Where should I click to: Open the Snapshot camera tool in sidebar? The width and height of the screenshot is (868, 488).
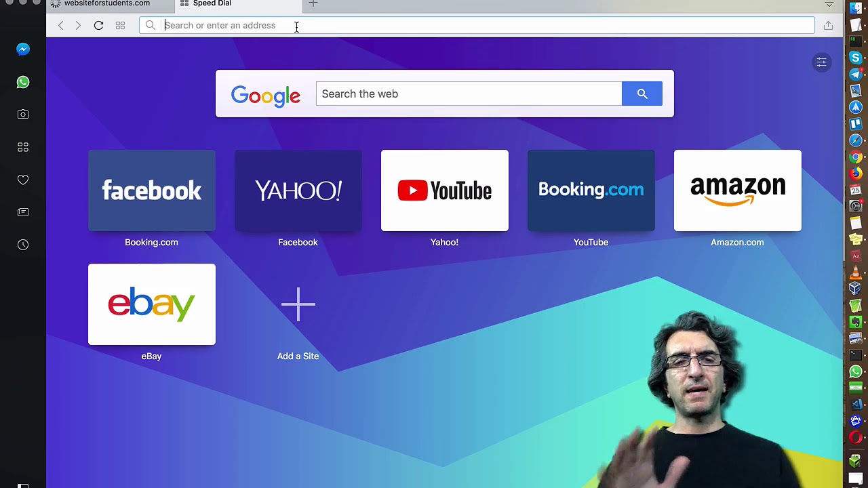[x=23, y=115]
